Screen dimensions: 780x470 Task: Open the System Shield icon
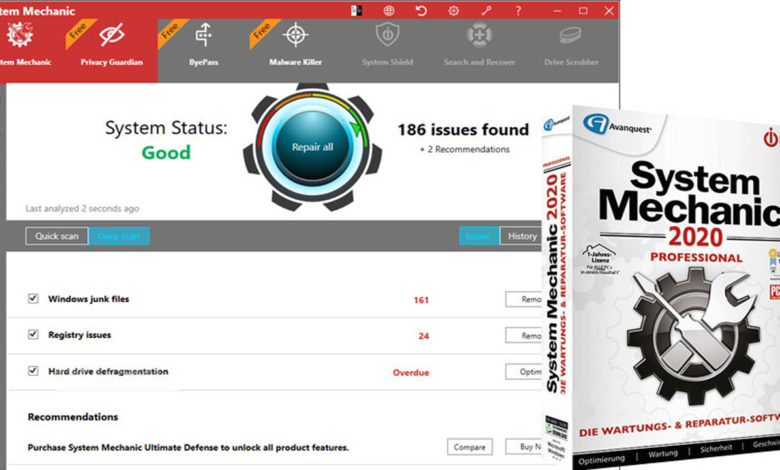388,35
